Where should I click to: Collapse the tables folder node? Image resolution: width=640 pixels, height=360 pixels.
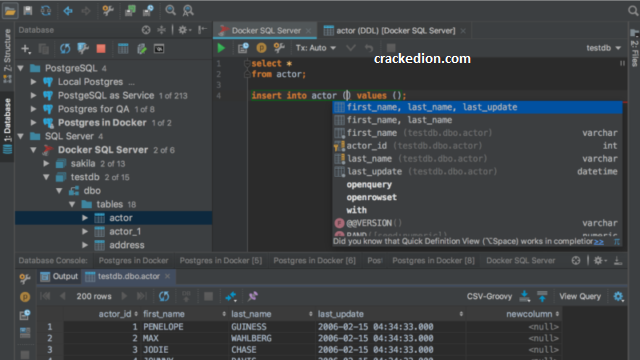pos(72,204)
